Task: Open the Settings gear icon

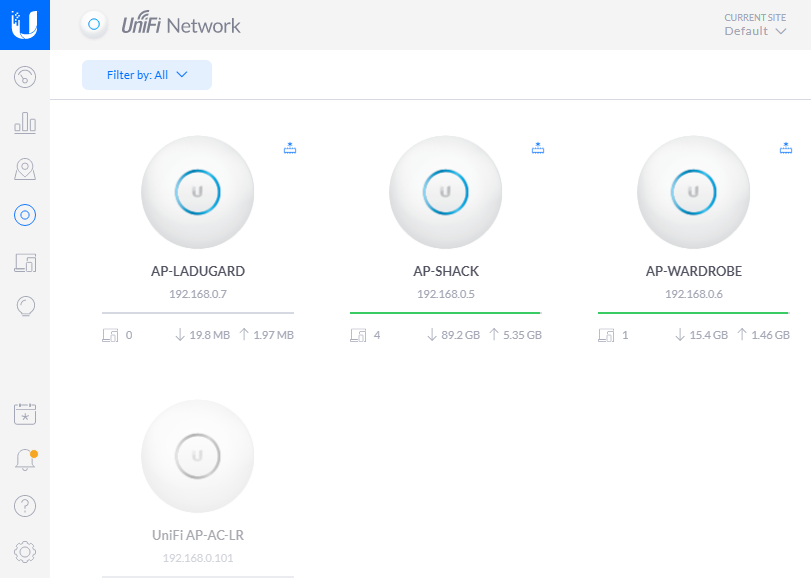Action: pyautogui.click(x=25, y=552)
